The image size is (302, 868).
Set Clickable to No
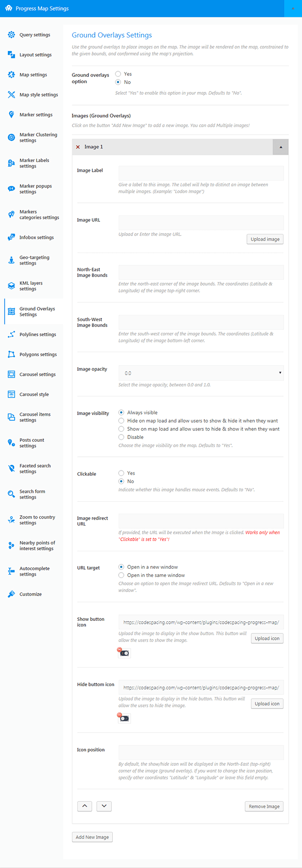click(122, 481)
